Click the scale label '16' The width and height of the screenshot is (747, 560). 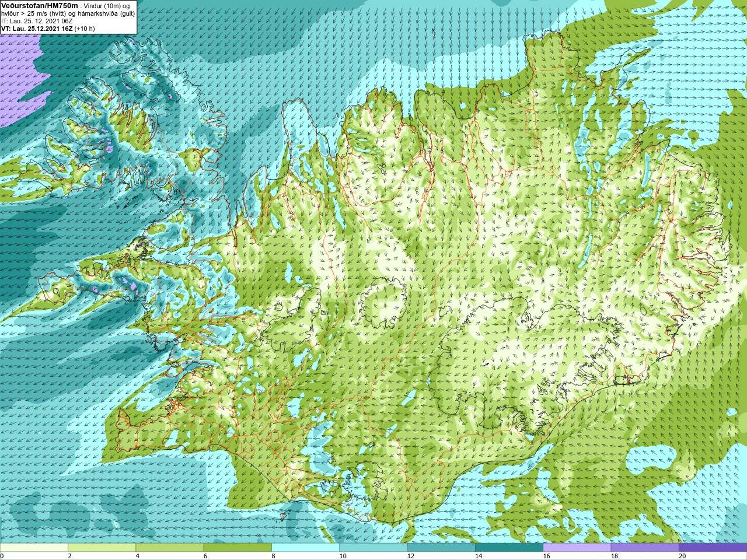click(x=546, y=556)
